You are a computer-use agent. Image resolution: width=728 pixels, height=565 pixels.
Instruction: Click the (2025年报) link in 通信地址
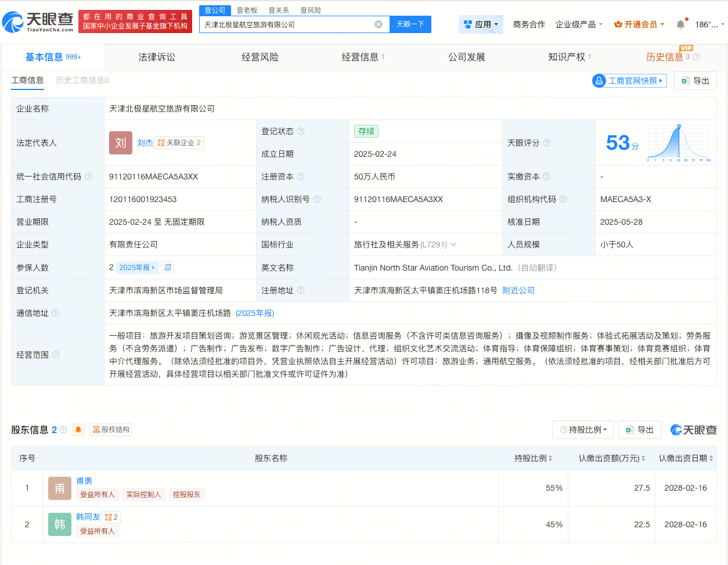(x=255, y=313)
